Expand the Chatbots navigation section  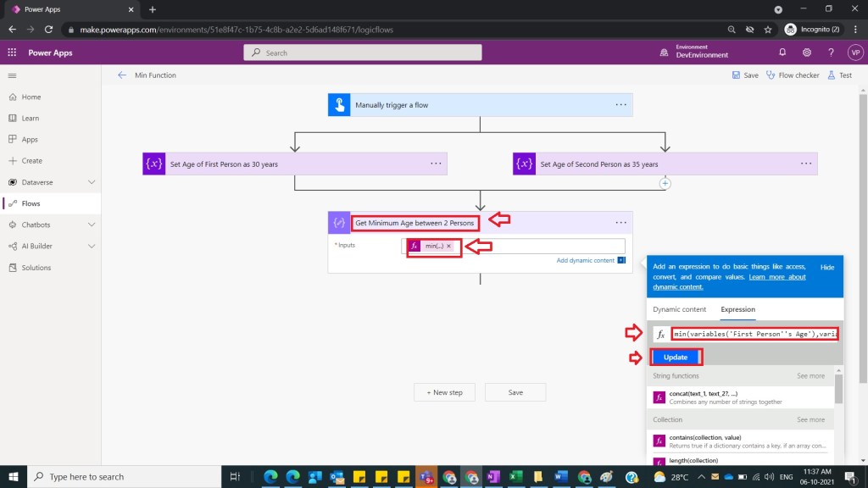(x=92, y=225)
